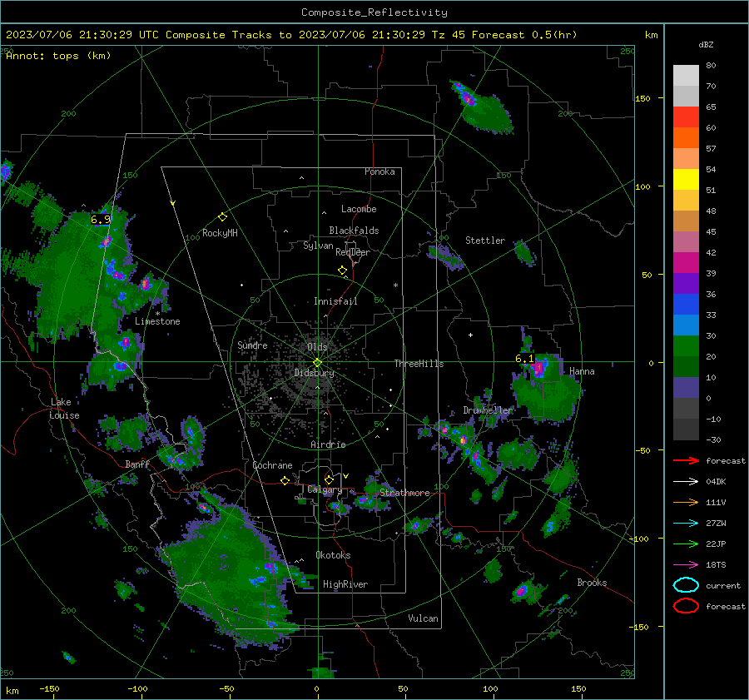
Task: Click the Limestone label
Action: click(157, 321)
